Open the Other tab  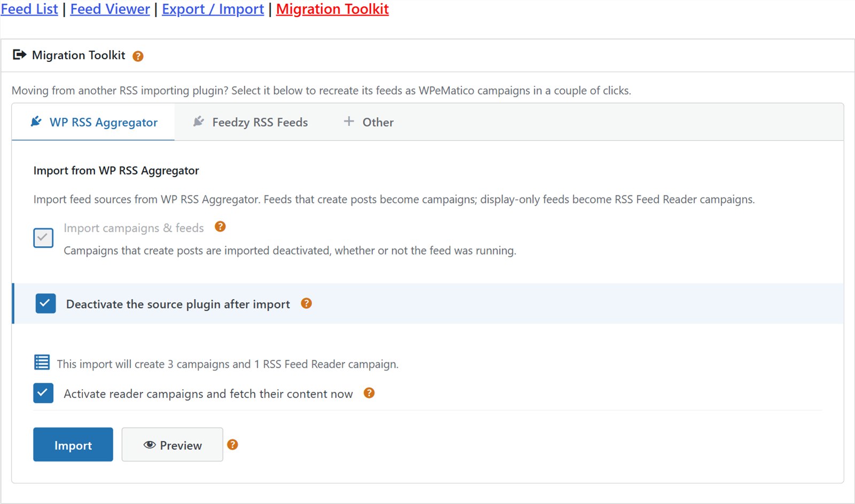[x=368, y=122]
